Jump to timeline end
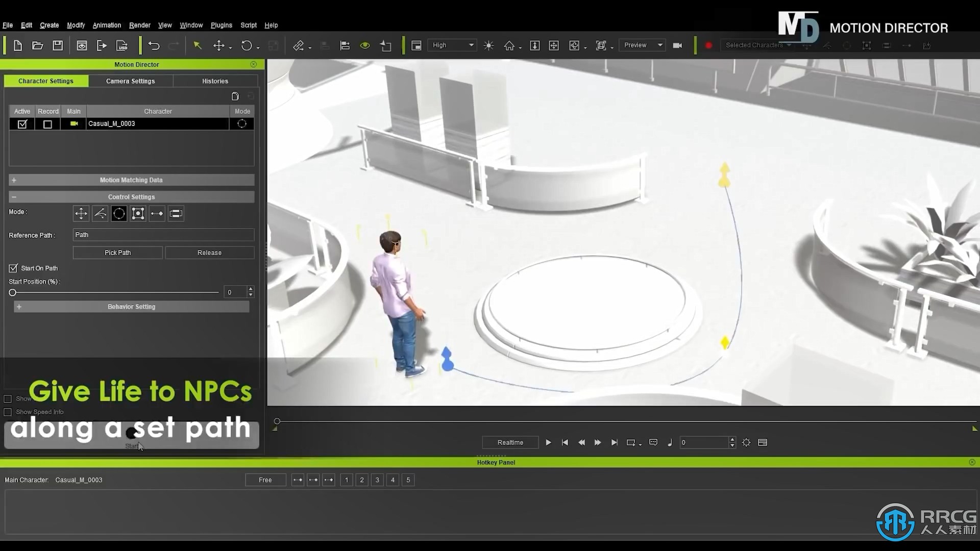980x551 pixels. [x=614, y=442]
